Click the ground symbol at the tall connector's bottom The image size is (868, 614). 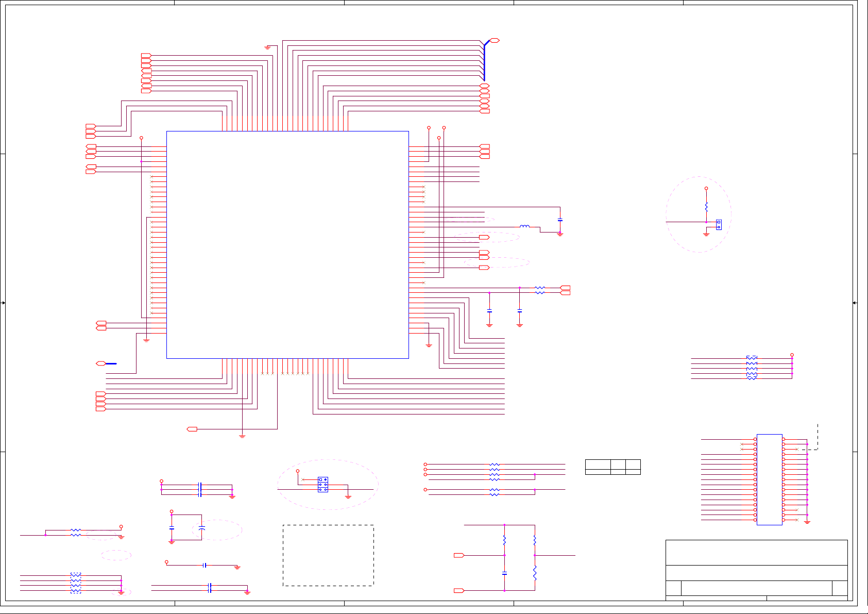pos(807,522)
